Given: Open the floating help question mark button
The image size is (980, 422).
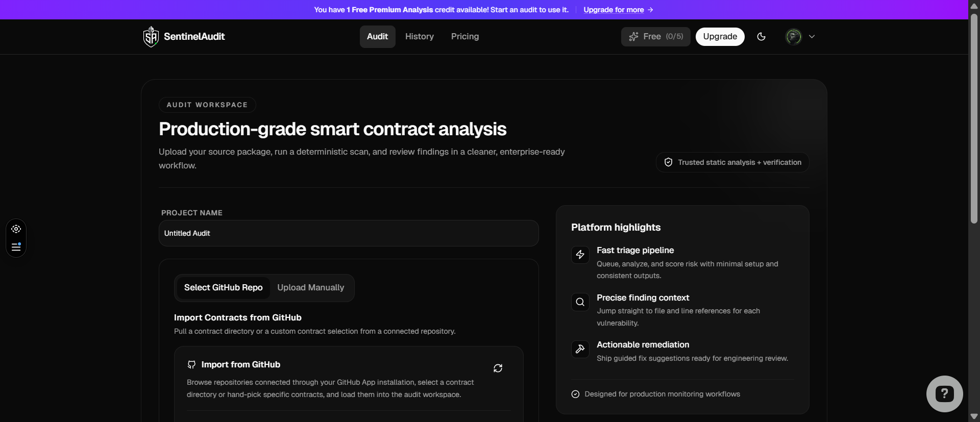Looking at the screenshot, I should [x=944, y=393].
